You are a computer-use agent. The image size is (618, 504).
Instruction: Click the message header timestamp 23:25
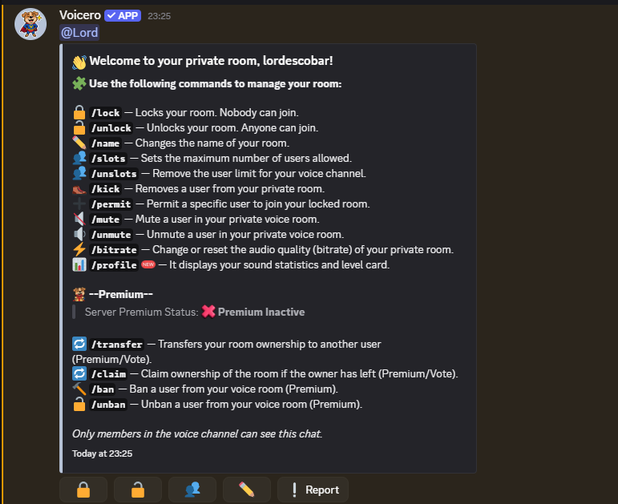[x=159, y=17]
